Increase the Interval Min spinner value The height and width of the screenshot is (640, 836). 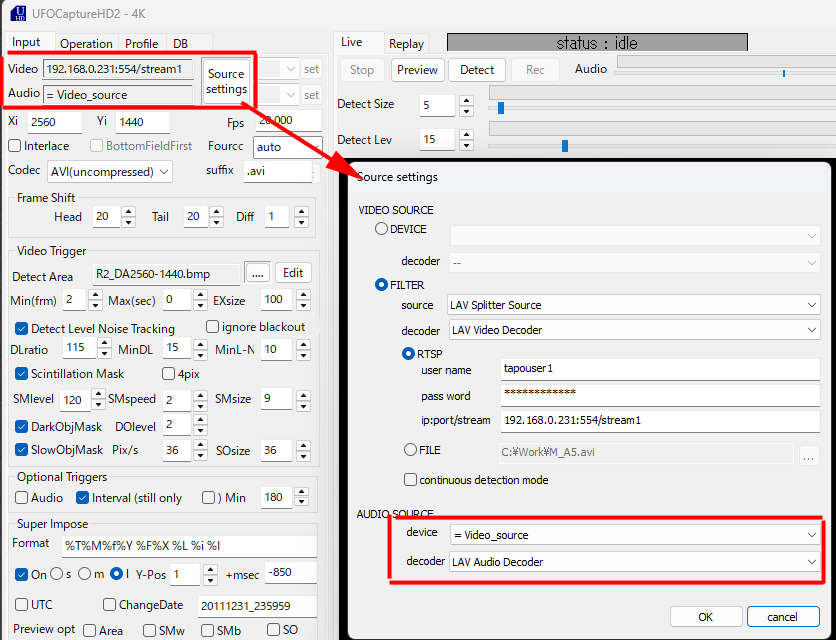(301, 492)
